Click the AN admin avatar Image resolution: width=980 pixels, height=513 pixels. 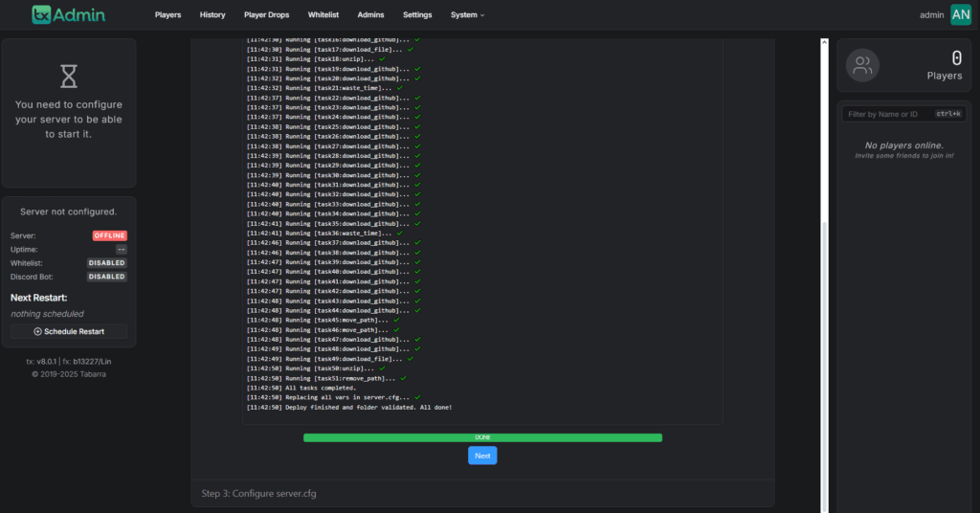(x=960, y=14)
